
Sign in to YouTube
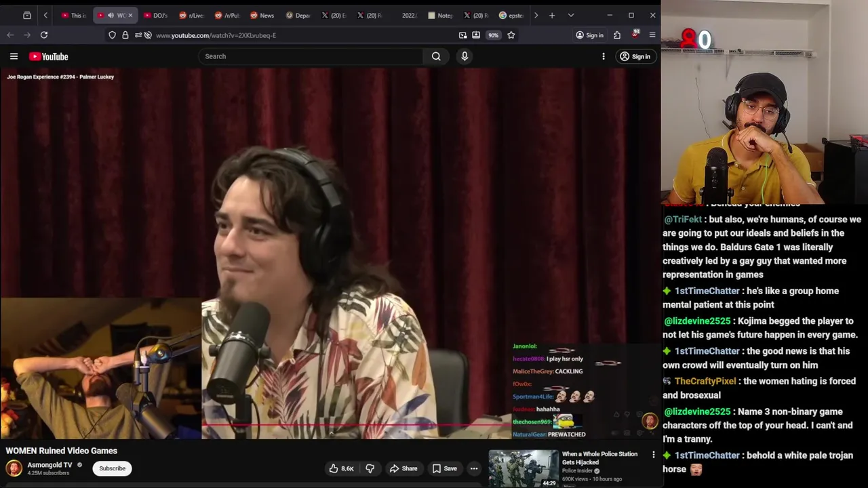[x=635, y=56]
